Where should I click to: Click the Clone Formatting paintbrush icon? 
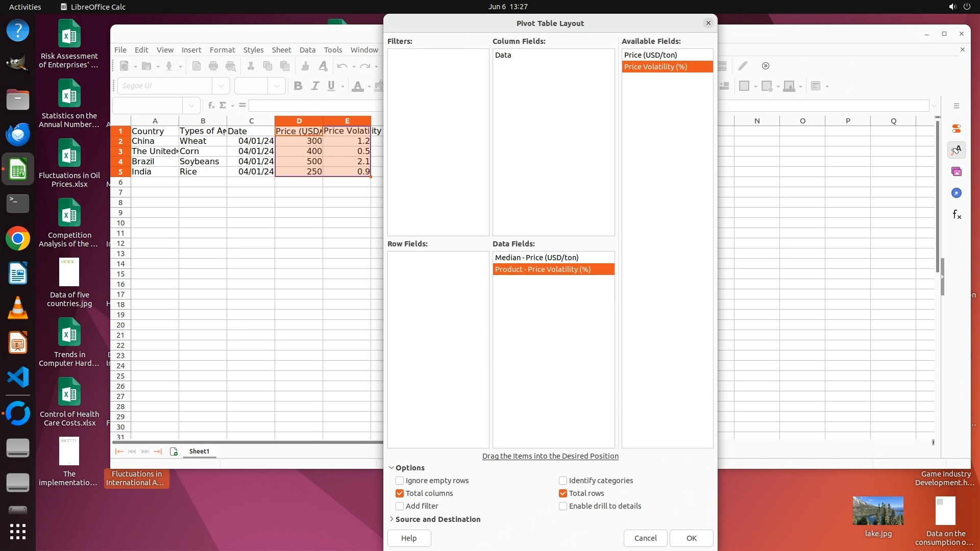(x=305, y=66)
